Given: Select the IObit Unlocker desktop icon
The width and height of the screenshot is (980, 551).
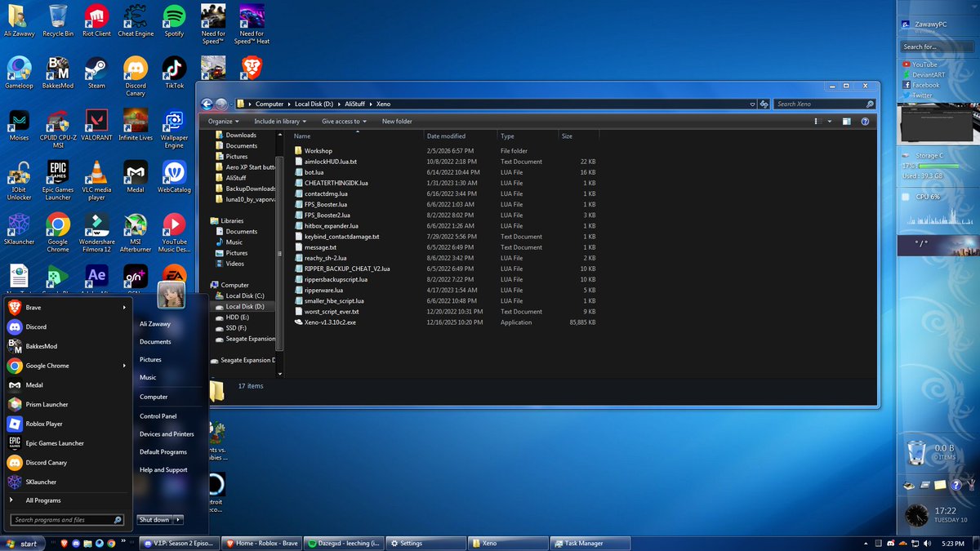Looking at the screenshot, I should click(19, 181).
